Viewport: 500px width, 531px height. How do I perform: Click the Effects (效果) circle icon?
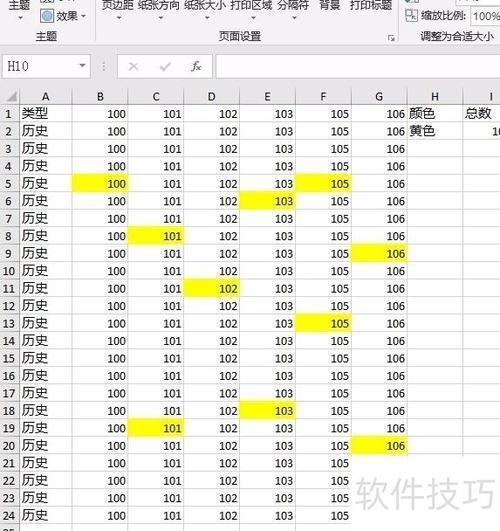(x=47, y=16)
